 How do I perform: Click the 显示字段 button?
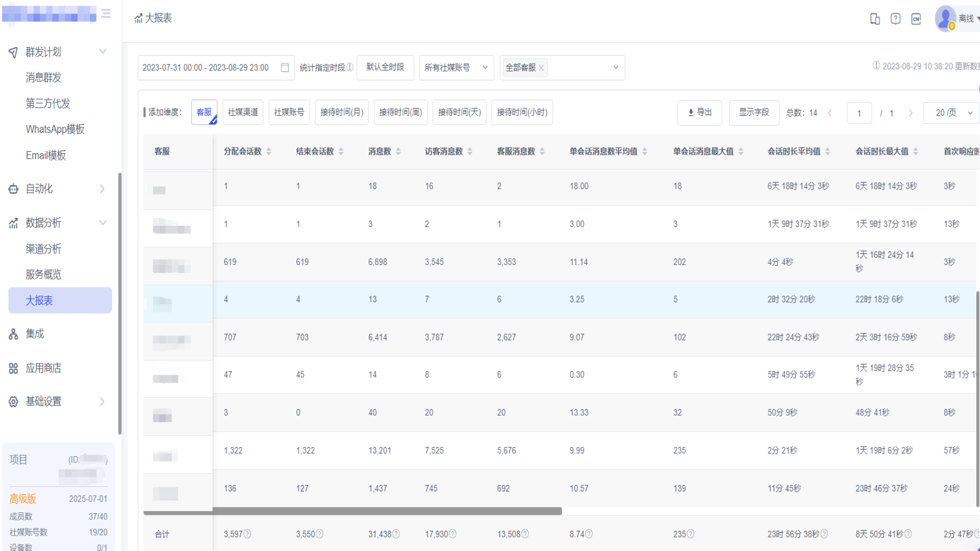pyautogui.click(x=753, y=113)
